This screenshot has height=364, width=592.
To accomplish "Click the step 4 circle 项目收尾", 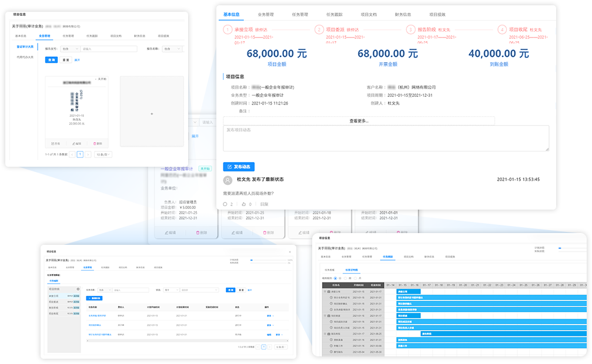I will tap(502, 29).
